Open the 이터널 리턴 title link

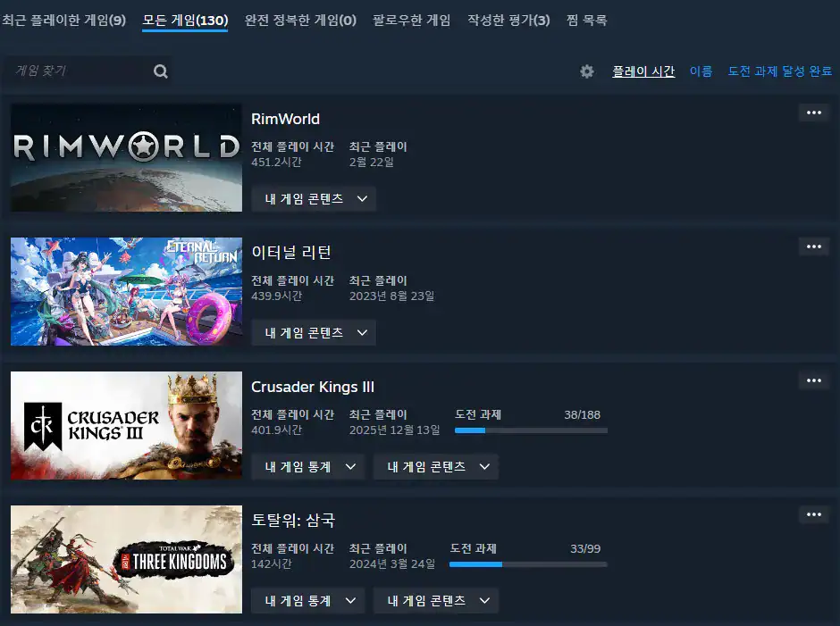[291, 252]
